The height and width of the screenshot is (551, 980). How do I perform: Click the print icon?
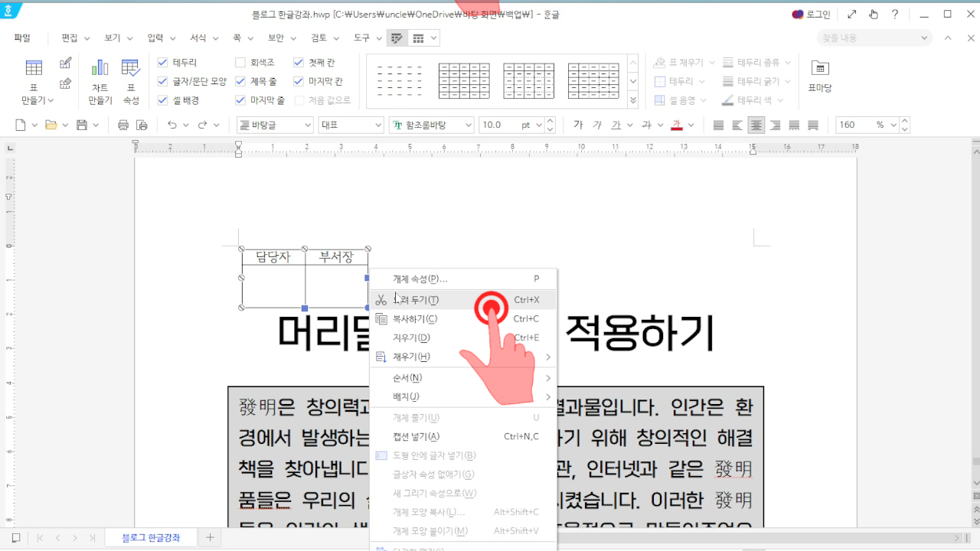pyautogui.click(x=123, y=125)
